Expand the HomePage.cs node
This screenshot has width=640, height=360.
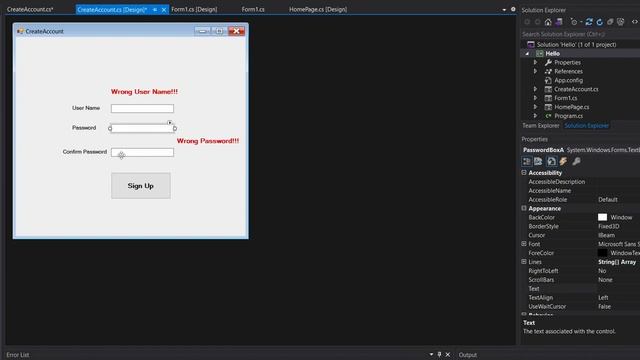pyautogui.click(x=536, y=107)
